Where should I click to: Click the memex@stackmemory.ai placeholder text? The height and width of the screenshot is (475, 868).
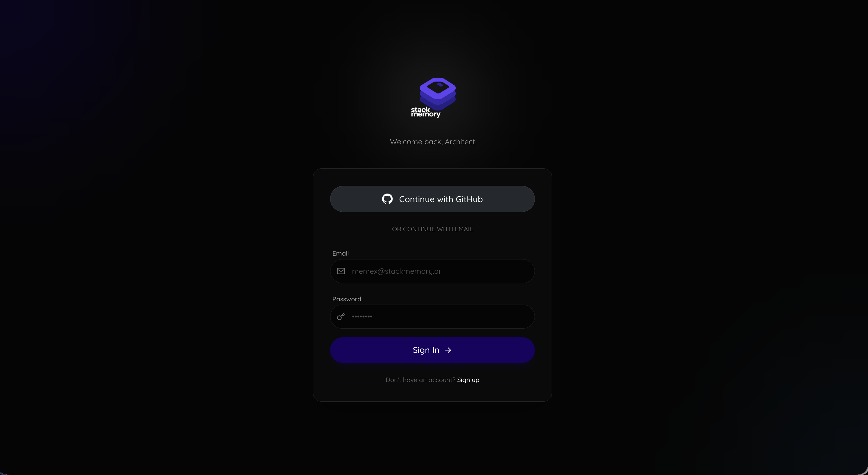[x=396, y=271]
